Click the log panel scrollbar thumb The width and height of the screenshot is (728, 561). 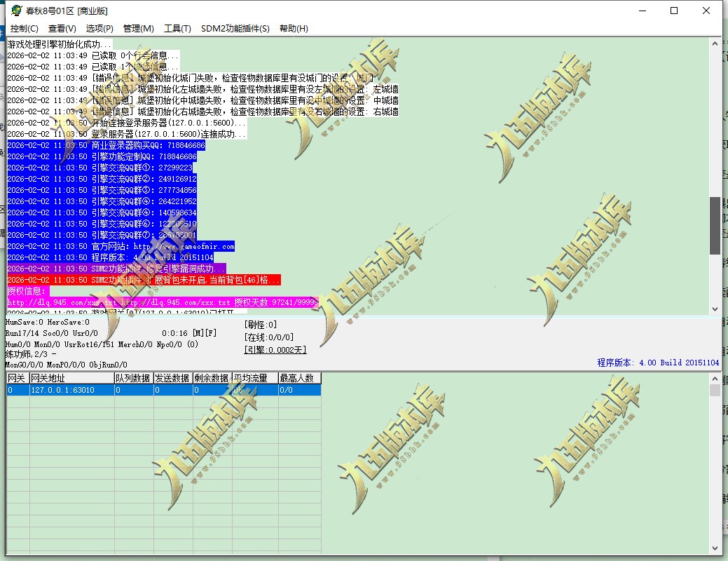(715, 225)
